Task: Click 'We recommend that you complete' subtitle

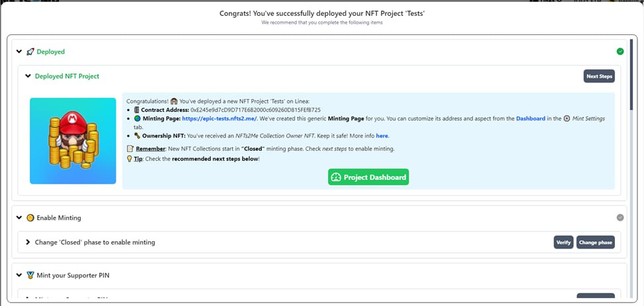Action: point(322,22)
